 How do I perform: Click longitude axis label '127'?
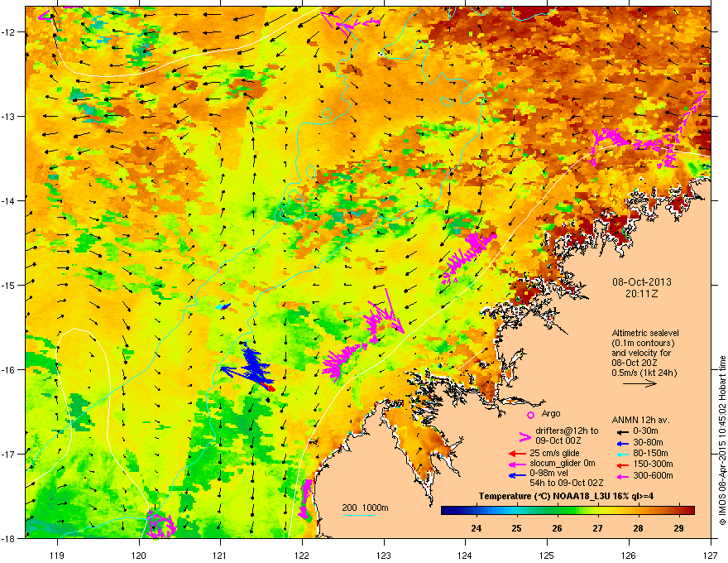point(711,555)
